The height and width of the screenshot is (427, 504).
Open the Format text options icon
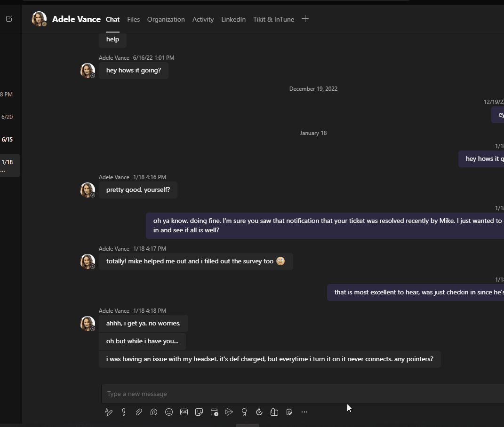tap(109, 412)
